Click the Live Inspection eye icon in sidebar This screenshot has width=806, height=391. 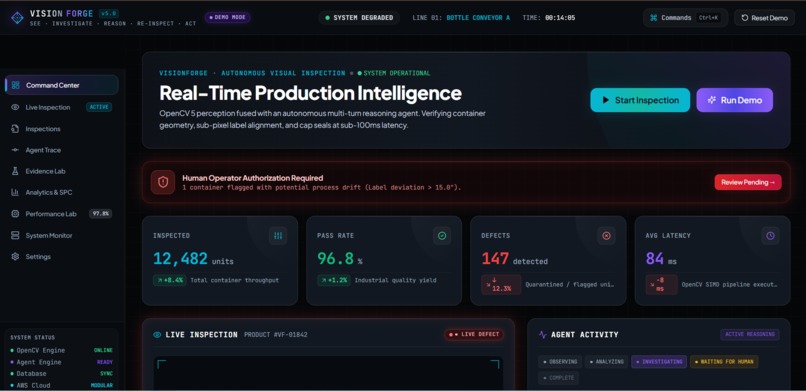point(15,107)
